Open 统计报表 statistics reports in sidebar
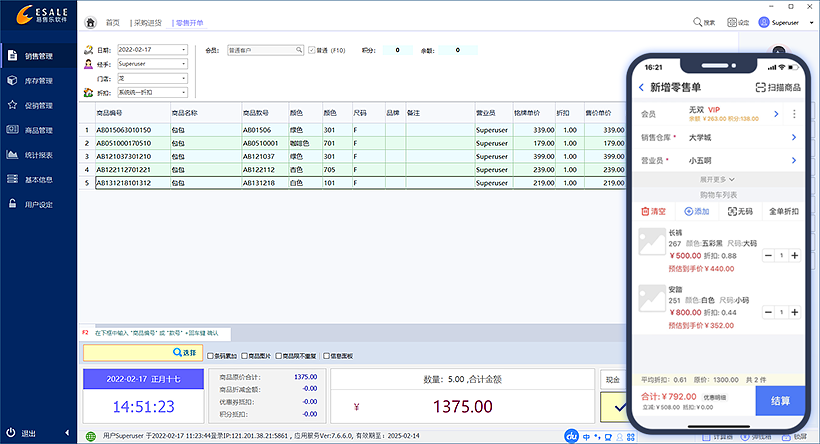The height and width of the screenshot is (444, 820). coord(38,155)
